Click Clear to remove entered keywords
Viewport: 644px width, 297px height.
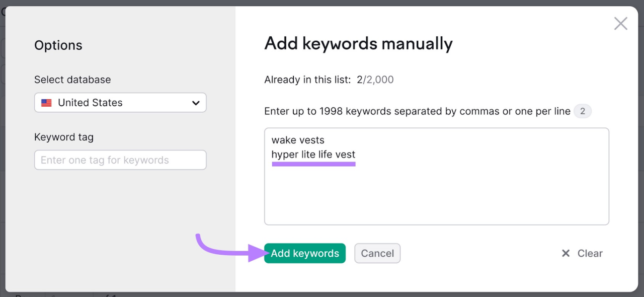(589, 253)
